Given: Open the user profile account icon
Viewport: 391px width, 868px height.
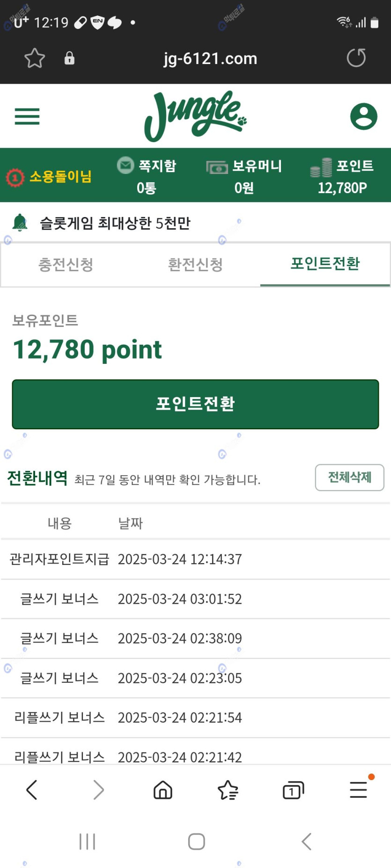Looking at the screenshot, I should (364, 116).
